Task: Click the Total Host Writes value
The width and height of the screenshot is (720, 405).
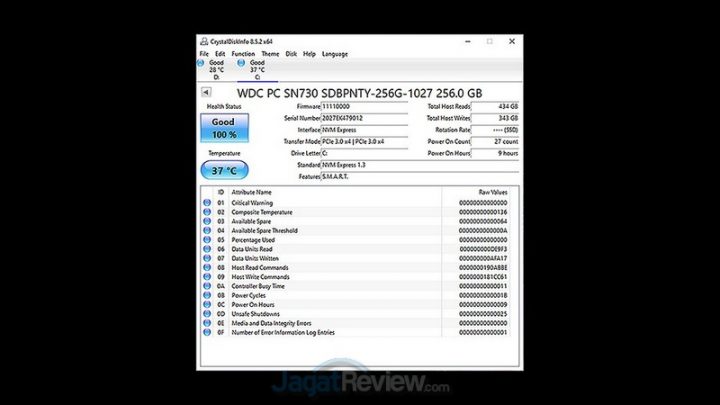Action: (x=495, y=118)
